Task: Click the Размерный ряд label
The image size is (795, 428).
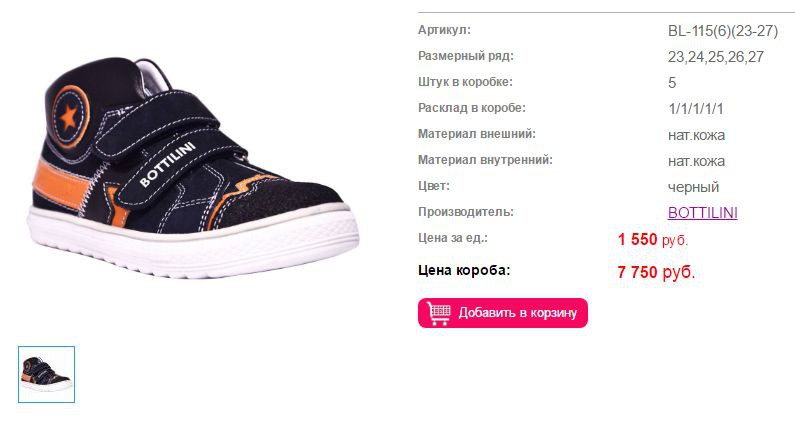Action: click(465, 56)
